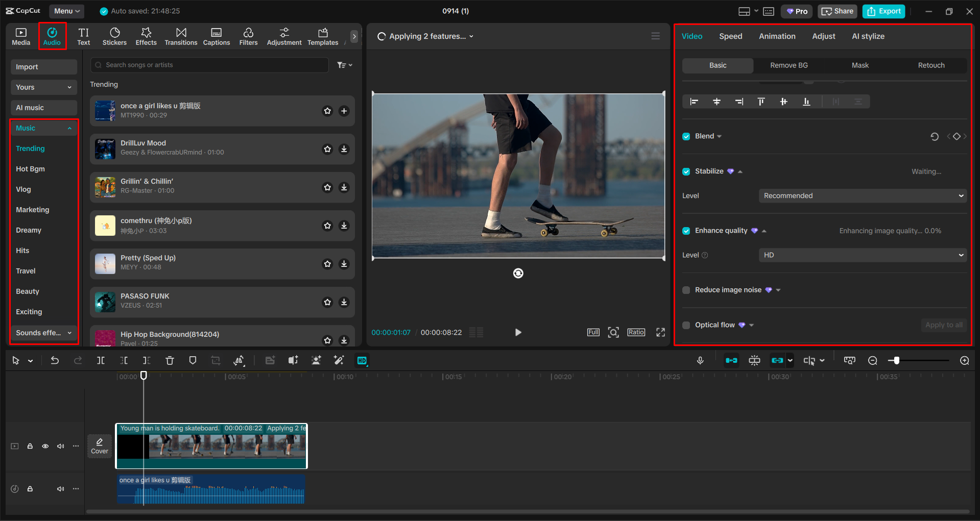Open the Stickers panel
The width and height of the screenshot is (980, 521).
tap(114, 36)
